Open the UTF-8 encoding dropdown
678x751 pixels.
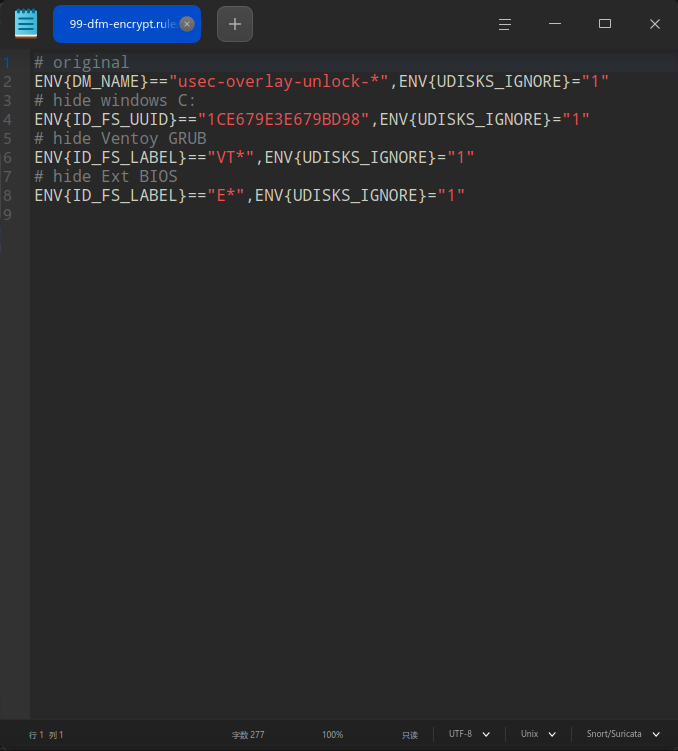tap(469, 734)
